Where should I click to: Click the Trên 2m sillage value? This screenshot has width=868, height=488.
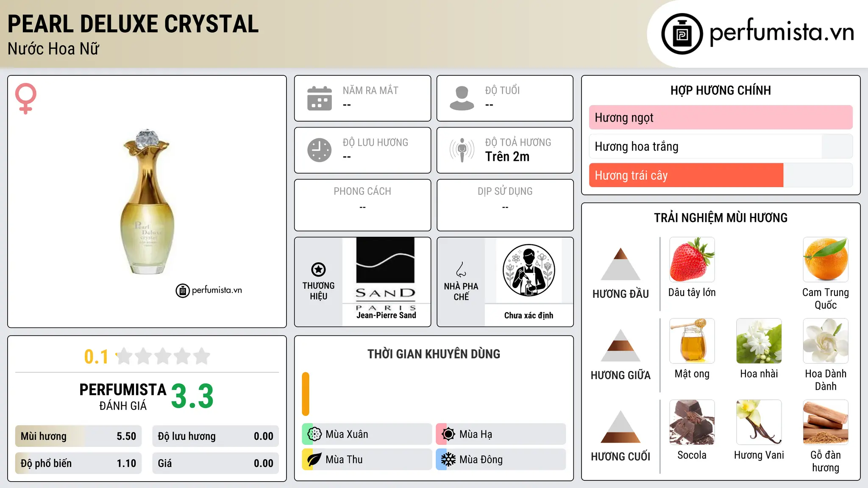507,157
